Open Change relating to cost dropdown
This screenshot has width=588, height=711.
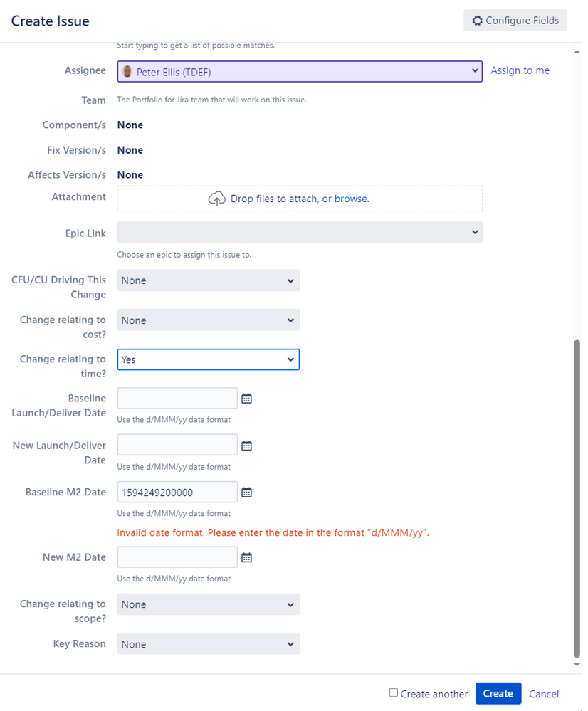pyautogui.click(x=209, y=320)
